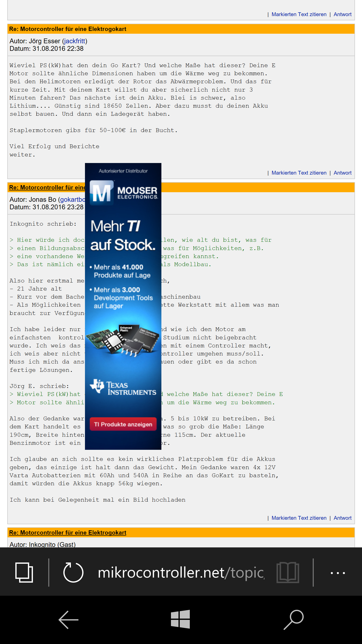Click the text 'Viel Erfolg und Berichte'
The width and height of the screenshot is (362, 644).
tap(54, 146)
